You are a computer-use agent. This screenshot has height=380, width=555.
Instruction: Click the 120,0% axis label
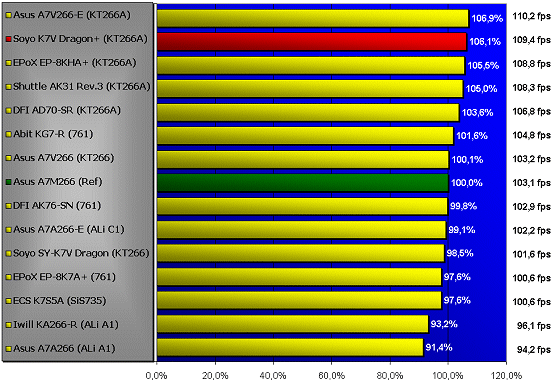click(507, 376)
